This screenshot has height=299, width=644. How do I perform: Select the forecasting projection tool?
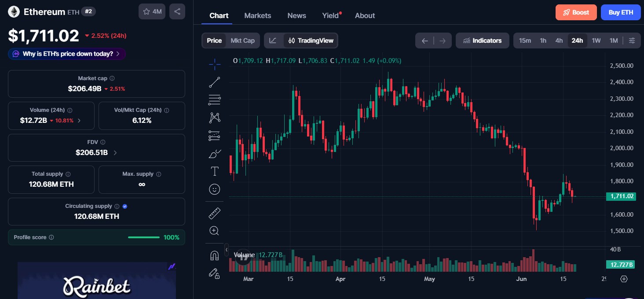(x=215, y=136)
